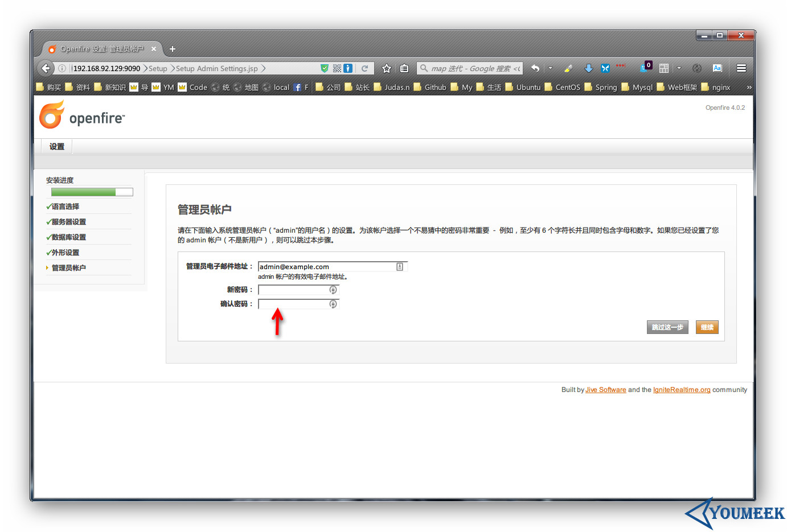This screenshot has height=532, width=787.
Task: Open the Github bookmark folder
Action: (430, 87)
